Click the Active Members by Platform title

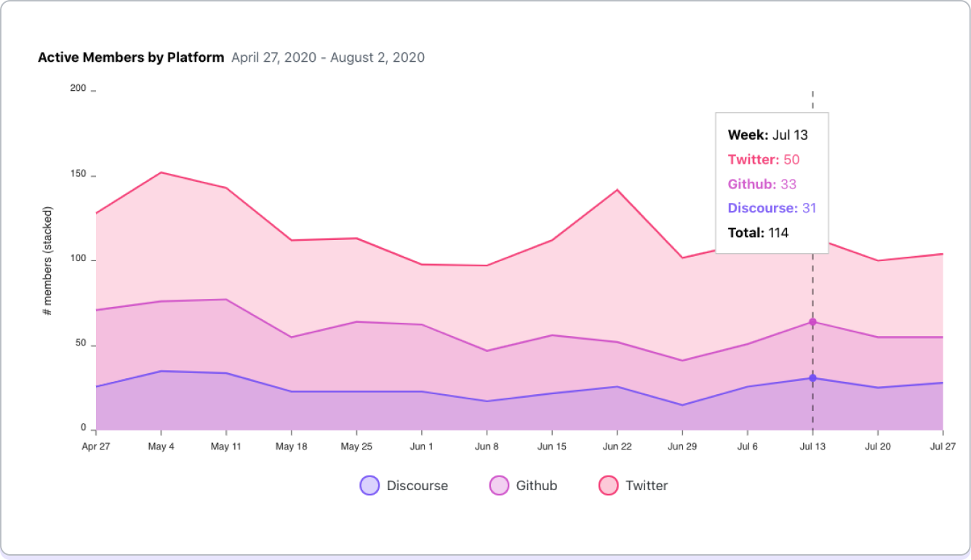coord(131,57)
